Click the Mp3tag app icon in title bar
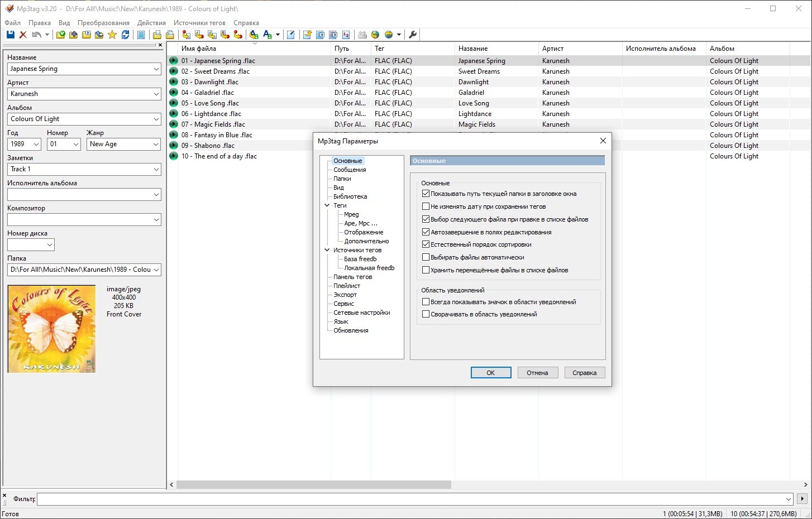This screenshot has height=519, width=812. point(9,8)
